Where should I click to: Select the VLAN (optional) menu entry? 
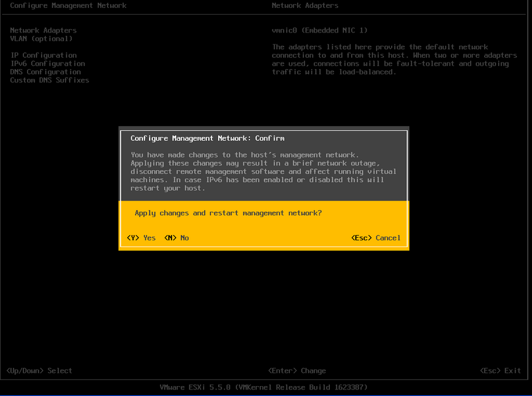[41, 39]
